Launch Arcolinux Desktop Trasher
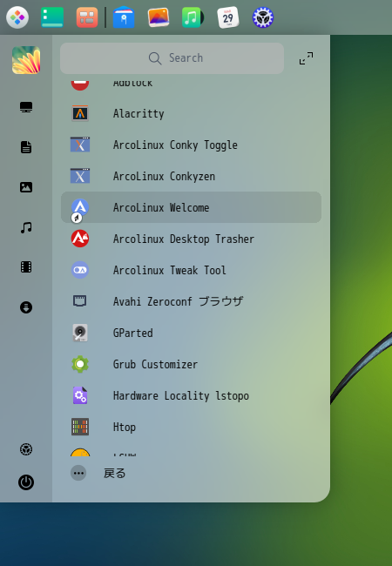This screenshot has height=566, width=392. [191, 239]
